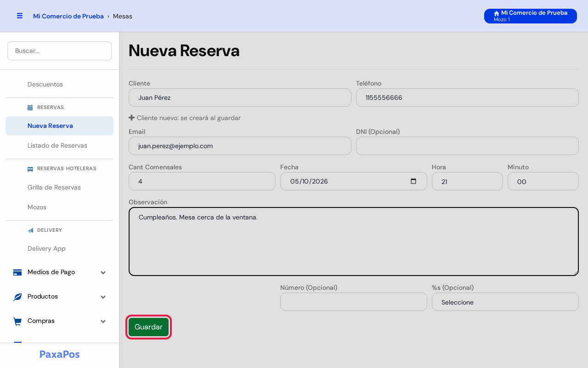Screen dimensions: 588x368
Task: Click the Nueva Reserva page heading
Action: click(x=184, y=51)
